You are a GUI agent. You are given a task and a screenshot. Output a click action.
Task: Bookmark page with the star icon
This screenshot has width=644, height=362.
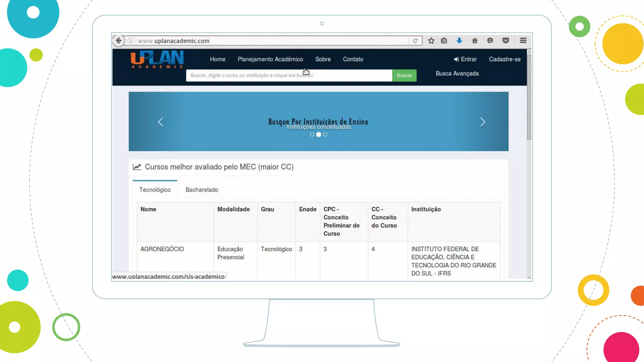click(x=431, y=41)
